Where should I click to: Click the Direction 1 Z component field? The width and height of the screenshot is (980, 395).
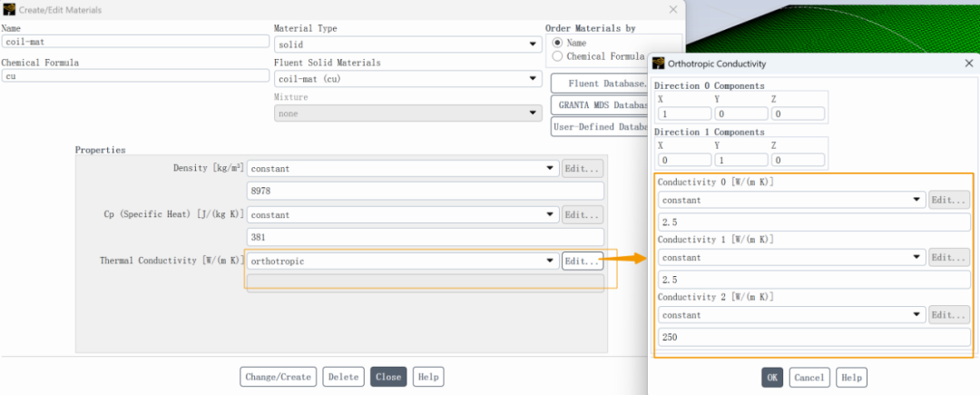coord(799,160)
